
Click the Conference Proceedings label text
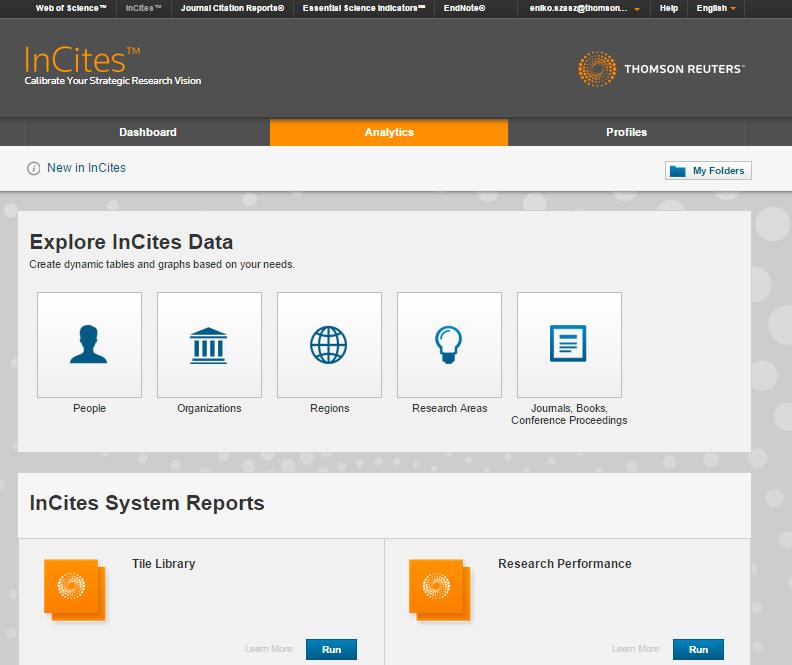[569, 420]
